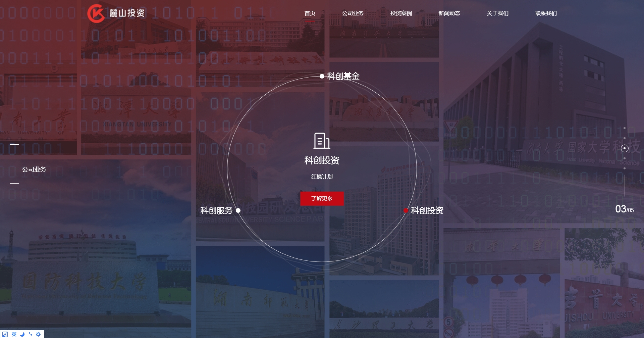
Task: Open the 新闻动态 navigation item
Action: pyautogui.click(x=449, y=13)
